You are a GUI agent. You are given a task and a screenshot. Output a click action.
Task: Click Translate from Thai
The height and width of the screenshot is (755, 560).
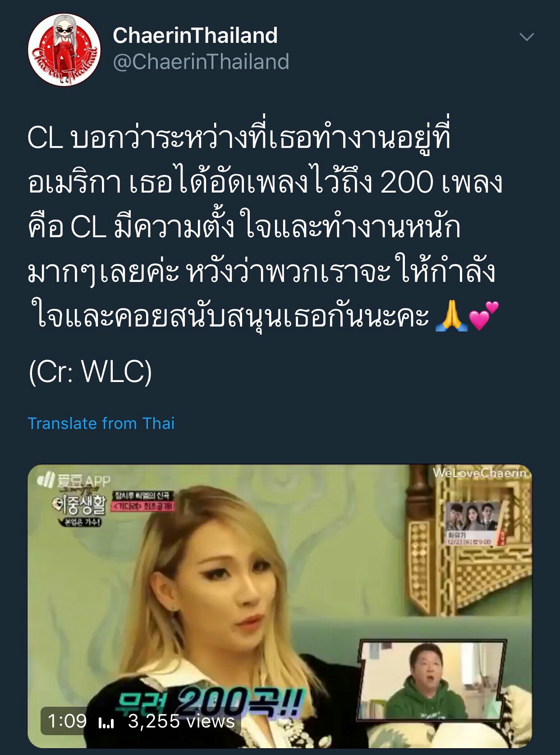point(101,424)
